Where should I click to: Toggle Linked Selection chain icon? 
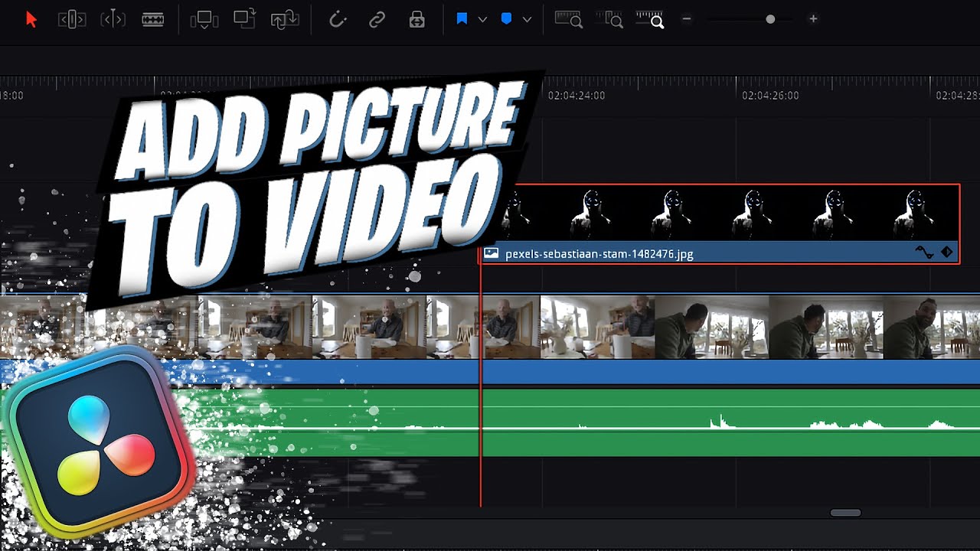[x=377, y=20]
